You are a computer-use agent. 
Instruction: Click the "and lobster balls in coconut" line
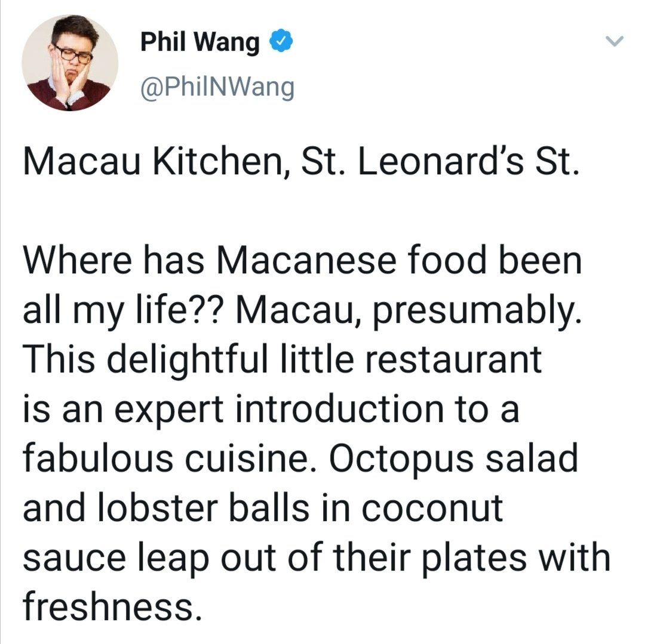coord(263,507)
